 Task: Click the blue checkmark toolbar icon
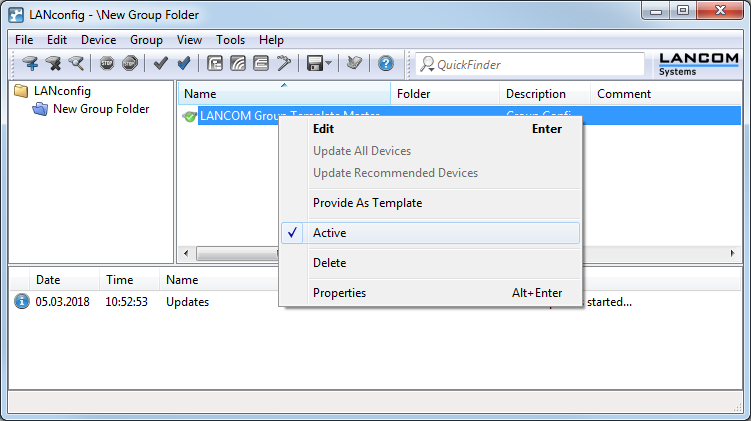click(x=184, y=64)
